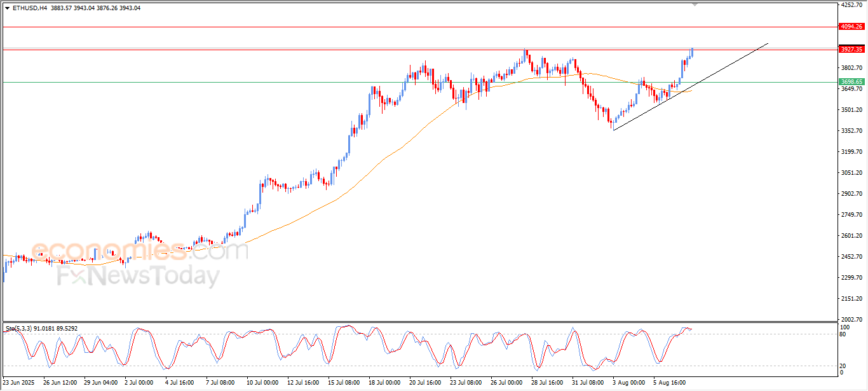Click the OHLC values 3883.57 3943.04 3876.26 3943.04
This screenshot has width=868, height=391.
tap(96, 8)
